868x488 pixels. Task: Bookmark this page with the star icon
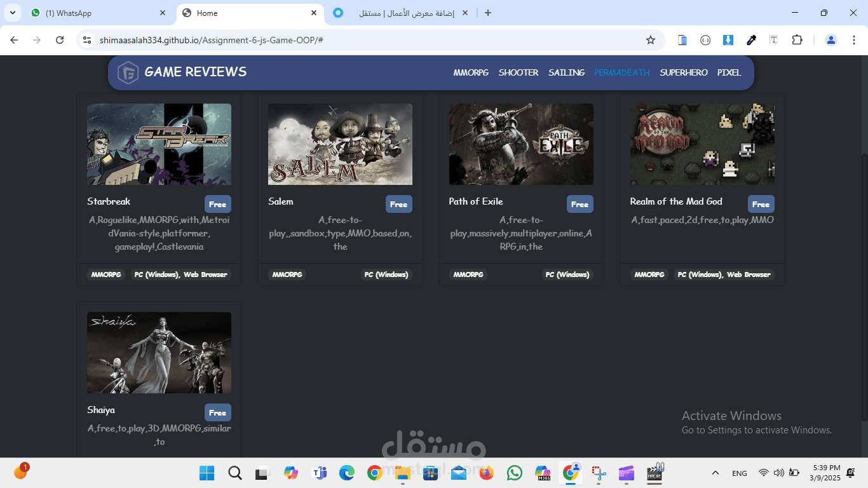651,40
